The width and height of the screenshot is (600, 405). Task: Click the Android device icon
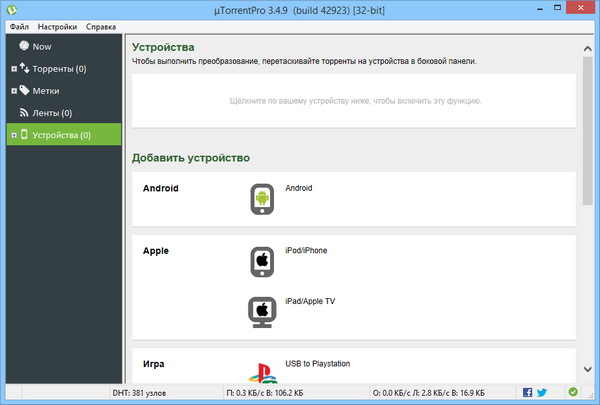coord(262,199)
